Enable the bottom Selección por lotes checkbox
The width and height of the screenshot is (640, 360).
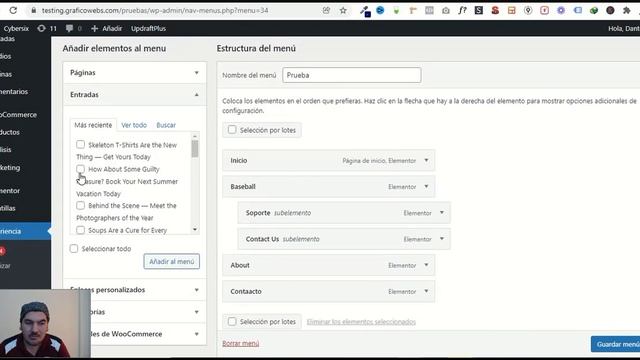click(x=232, y=321)
